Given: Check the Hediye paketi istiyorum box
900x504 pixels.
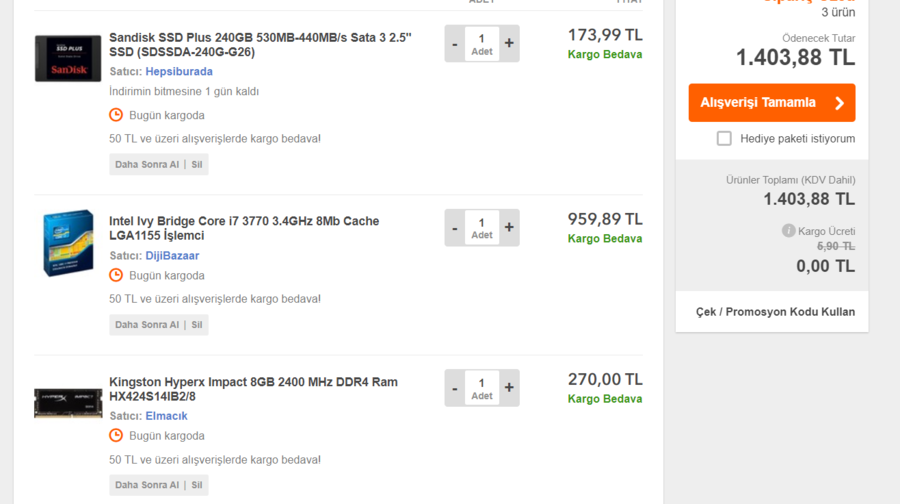Looking at the screenshot, I should tap(724, 138).
